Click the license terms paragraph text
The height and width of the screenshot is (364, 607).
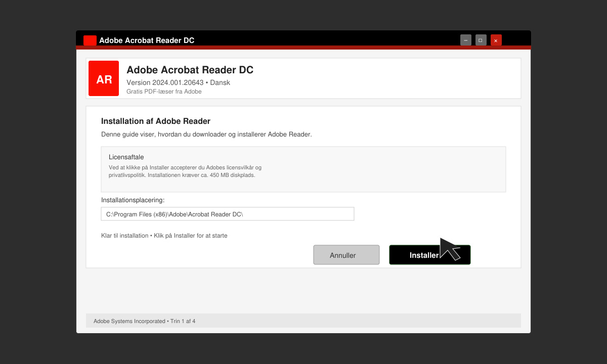pyautogui.click(x=185, y=171)
